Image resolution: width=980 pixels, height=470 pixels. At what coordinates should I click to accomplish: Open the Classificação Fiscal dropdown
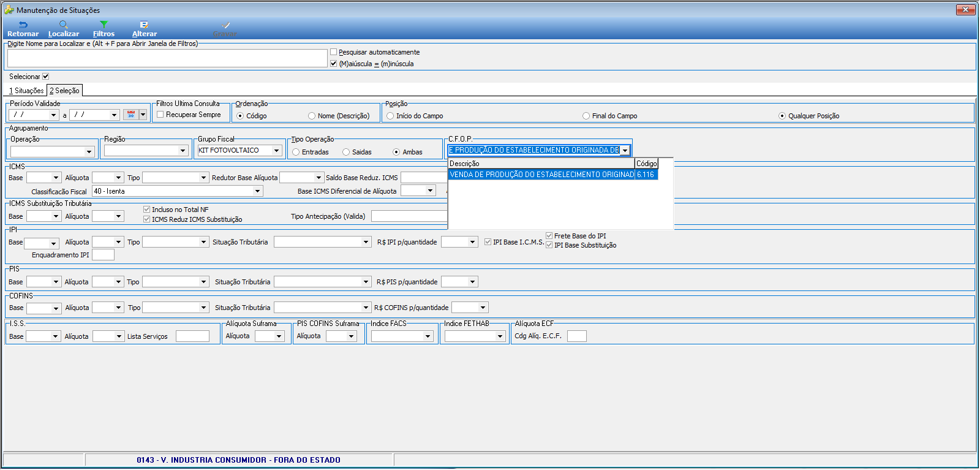tap(258, 191)
